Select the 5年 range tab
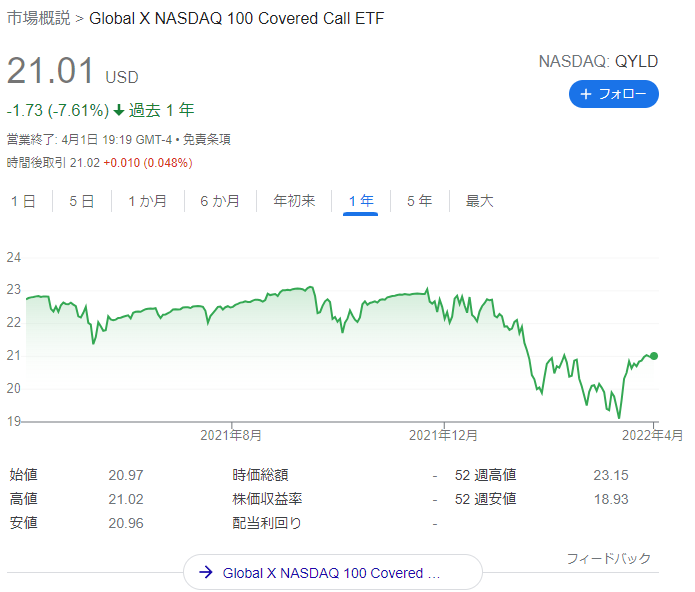The image size is (695, 592). [x=420, y=201]
